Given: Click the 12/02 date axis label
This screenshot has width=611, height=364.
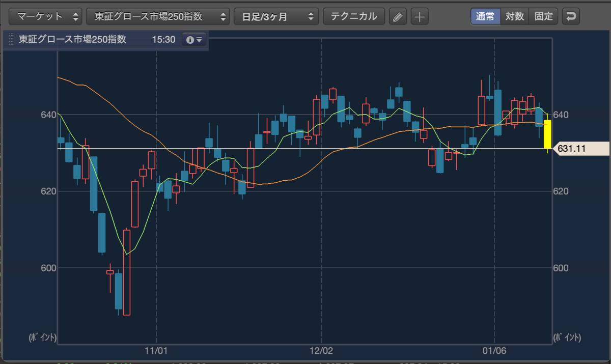Looking at the screenshot, I should click(x=321, y=351).
